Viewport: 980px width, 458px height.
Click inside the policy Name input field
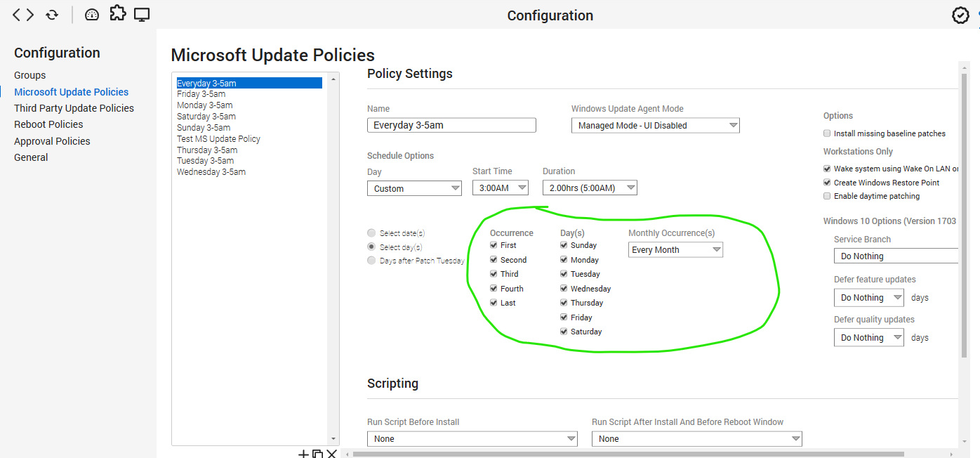[x=451, y=125]
